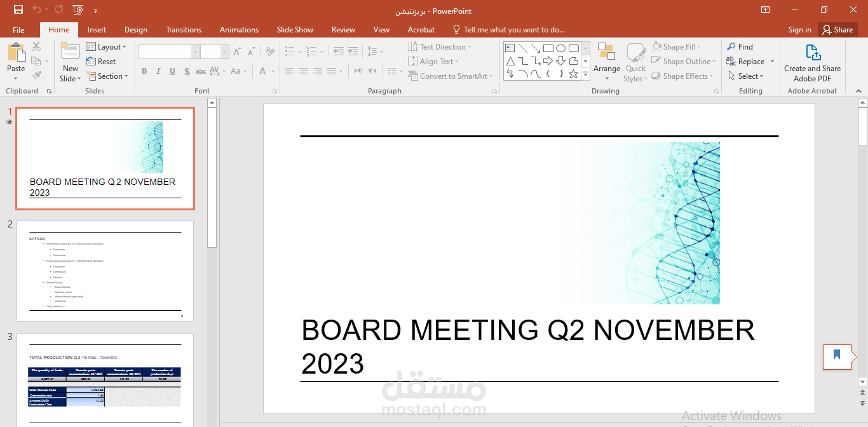Toggle Bold formatting
The height and width of the screenshot is (427, 868).
pos(144,71)
